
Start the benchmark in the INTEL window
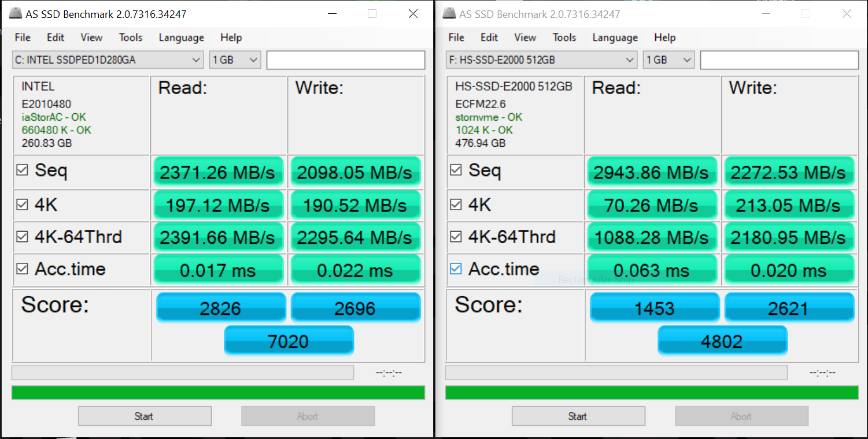click(145, 416)
